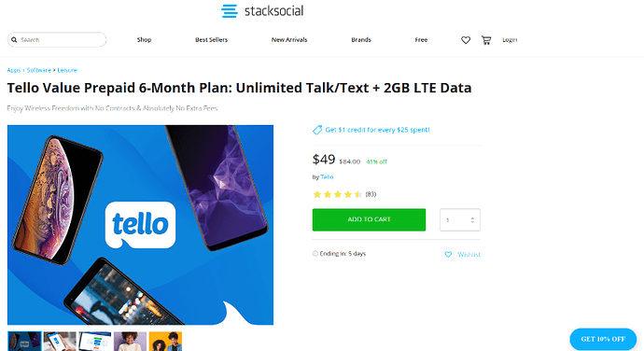Viewport: 644px width, 351px height.
Task: Click the Login link
Action: pos(510,40)
